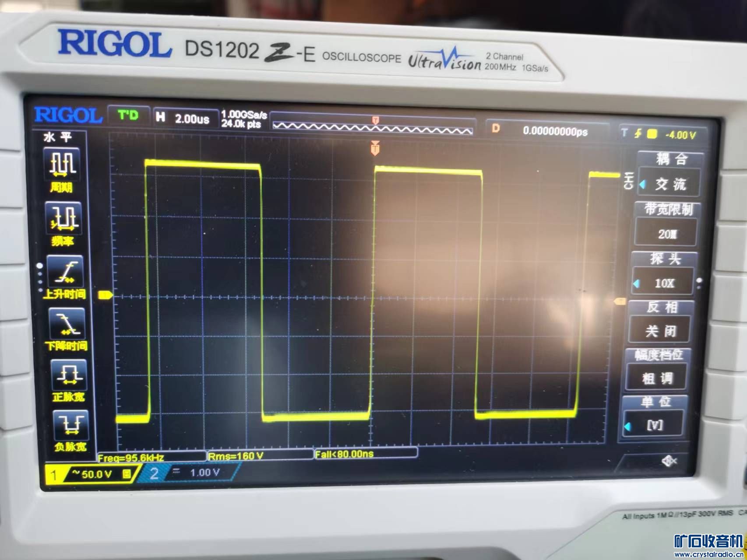Screen dimensions: 747x560
Task: Choose the 上升时间 rise time icon
Action: tap(65, 277)
